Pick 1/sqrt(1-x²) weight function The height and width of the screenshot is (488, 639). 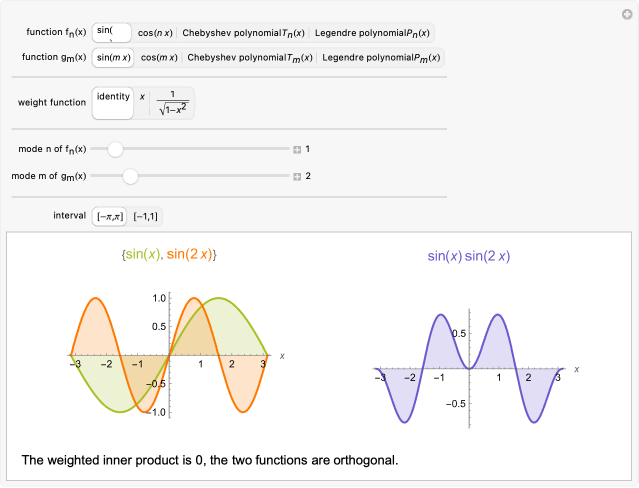pyautogui.click(x=173, y=103)
